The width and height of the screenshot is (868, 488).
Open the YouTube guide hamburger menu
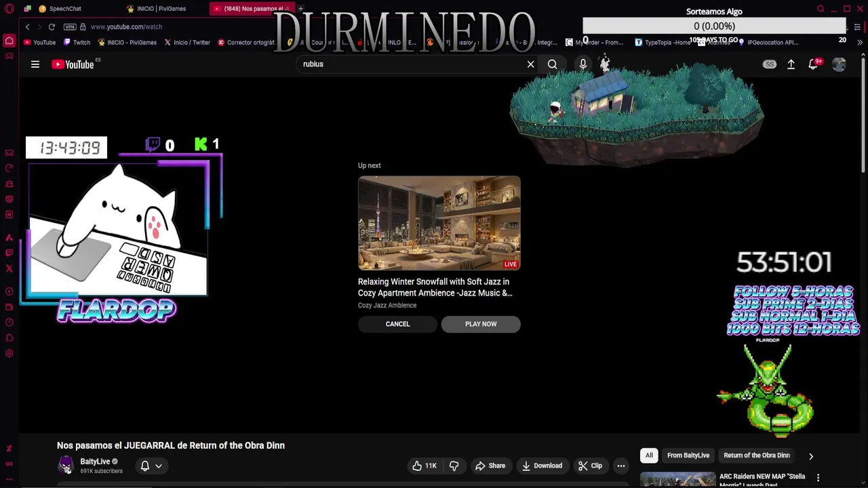coord(35,64)
